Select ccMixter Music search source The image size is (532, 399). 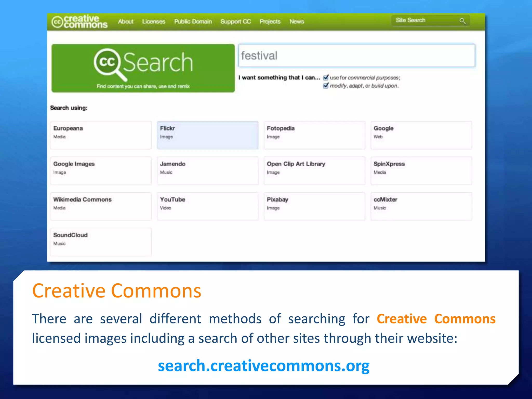[x=421, y=206]
